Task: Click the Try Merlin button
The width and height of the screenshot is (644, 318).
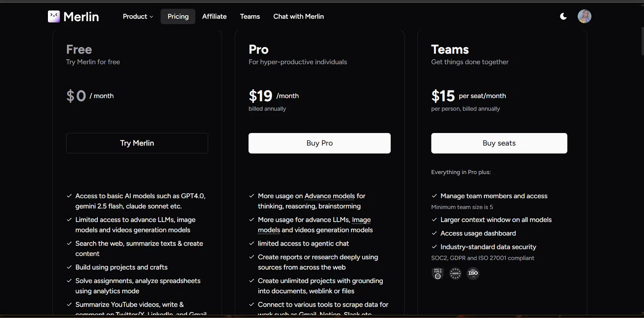Action: point(137,143)
